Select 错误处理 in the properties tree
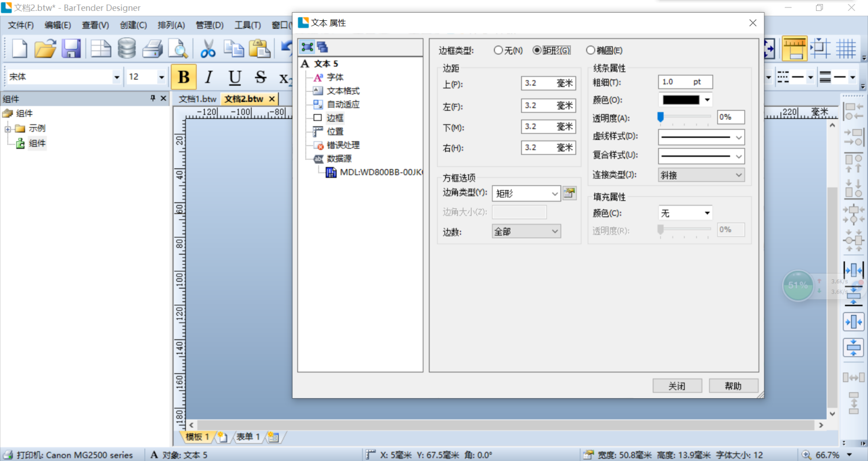The height and width of the screenshot is (461, 868). click(343, 145)
